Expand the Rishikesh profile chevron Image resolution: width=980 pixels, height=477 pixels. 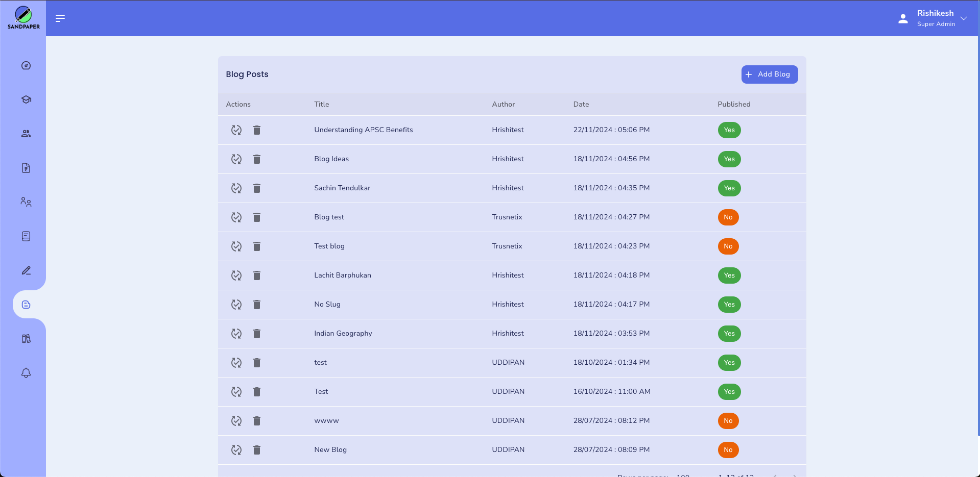964,18
